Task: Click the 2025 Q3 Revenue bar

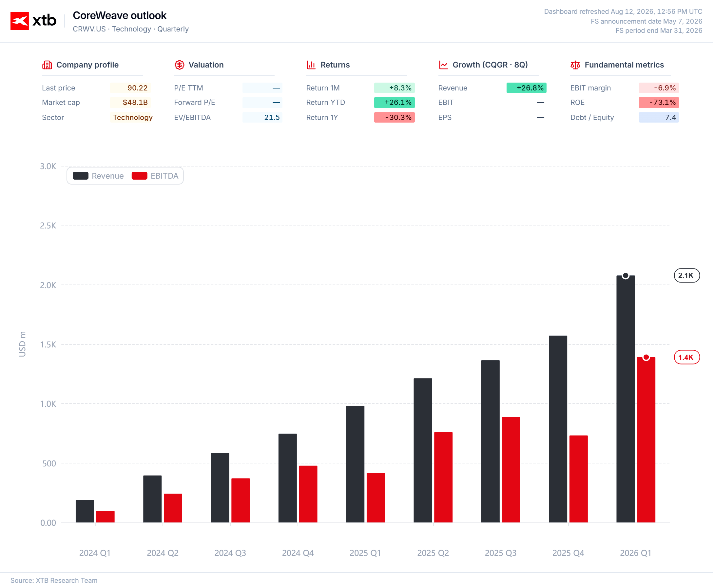Action: pos(491,441)
